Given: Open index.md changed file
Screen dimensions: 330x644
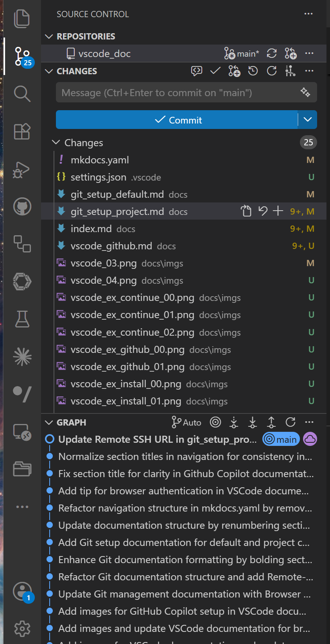Looking at the screenshot, I should pyautogui.click(x=184, y=229).
